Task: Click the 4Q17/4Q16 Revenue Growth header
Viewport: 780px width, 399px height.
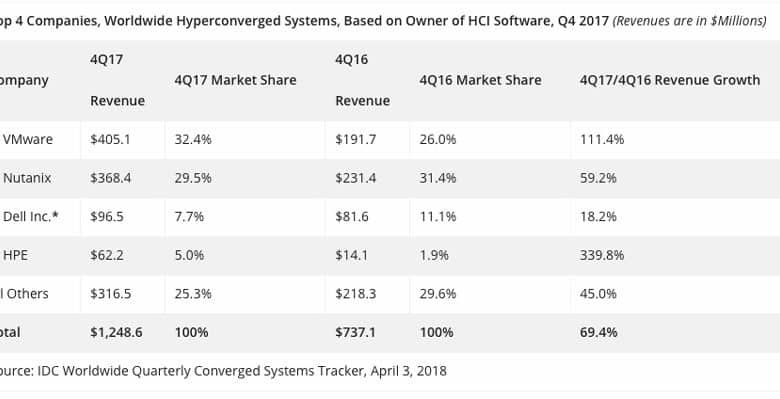Action: coord(670,80)
